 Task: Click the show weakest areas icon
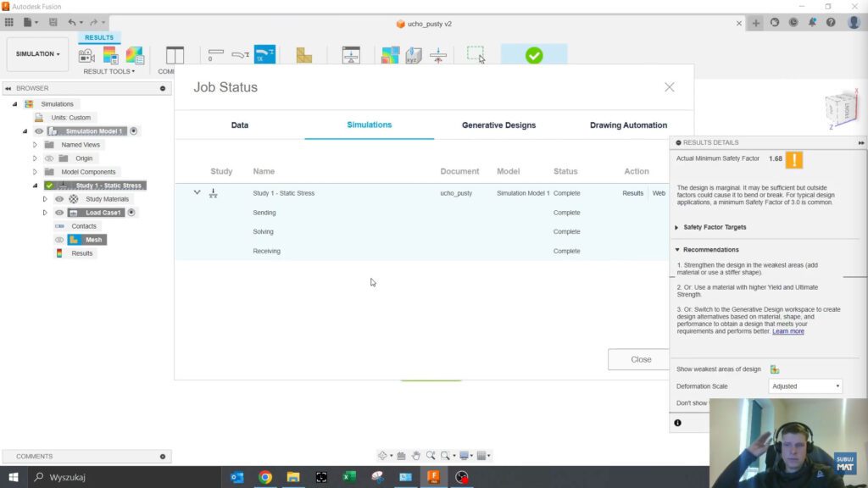pyautogui.click(x=775, y=369)
